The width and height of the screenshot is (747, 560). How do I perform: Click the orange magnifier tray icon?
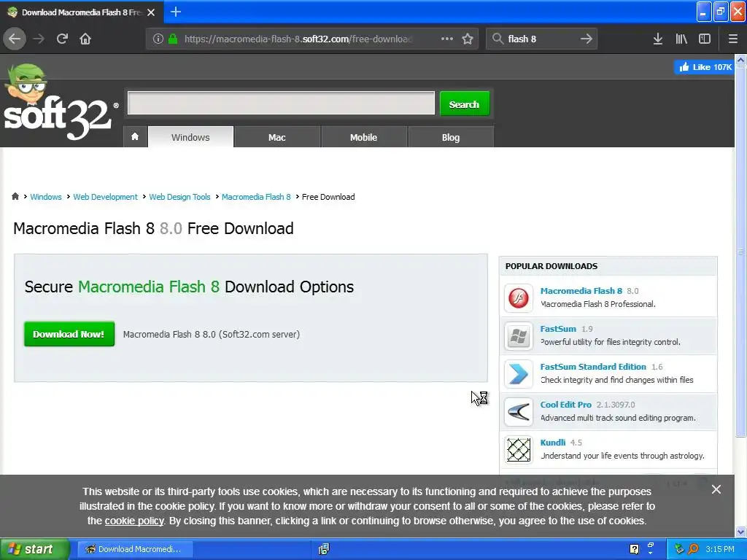coord(694,549)
